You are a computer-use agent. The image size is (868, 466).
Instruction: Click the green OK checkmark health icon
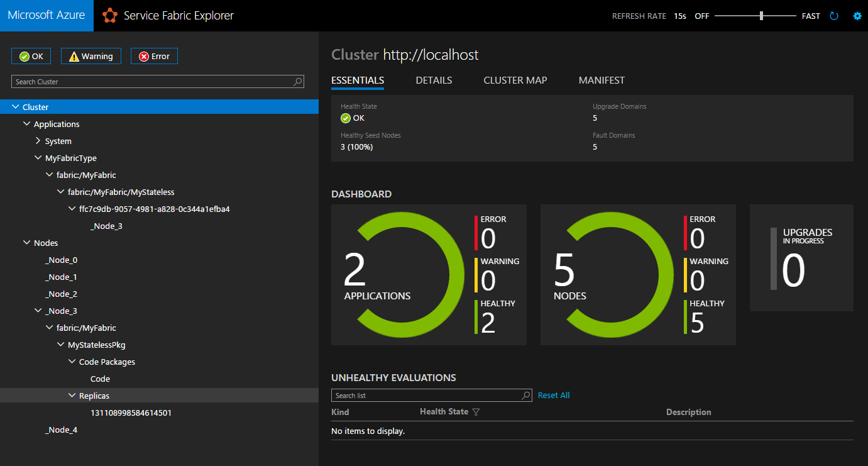[x=346, y=118]
